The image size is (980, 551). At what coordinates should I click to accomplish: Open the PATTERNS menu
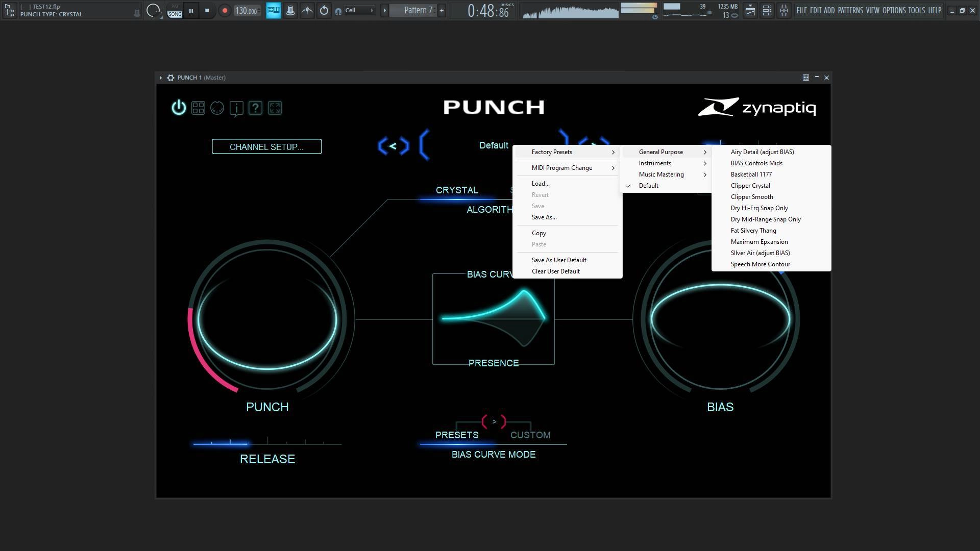coord(850,10)
